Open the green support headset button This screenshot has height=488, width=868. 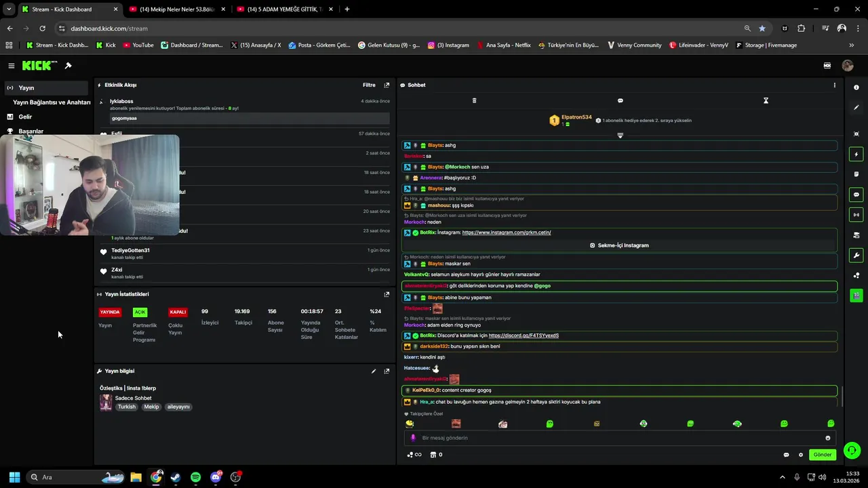pos(852,450)
